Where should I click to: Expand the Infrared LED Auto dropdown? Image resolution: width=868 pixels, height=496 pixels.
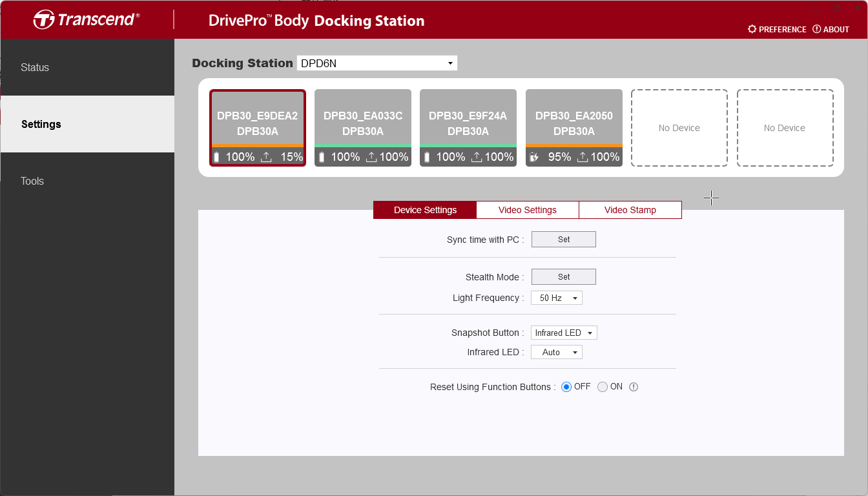(x=556, y=352)
